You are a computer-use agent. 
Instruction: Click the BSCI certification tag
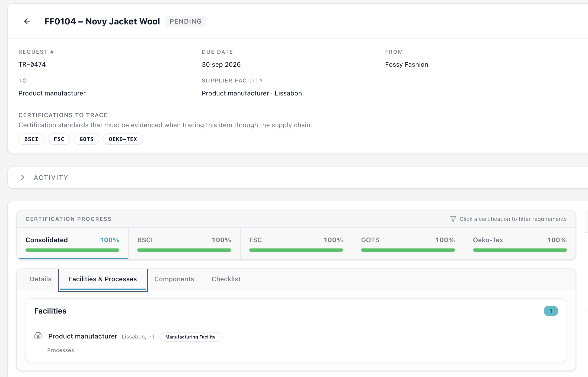[31, 139]
